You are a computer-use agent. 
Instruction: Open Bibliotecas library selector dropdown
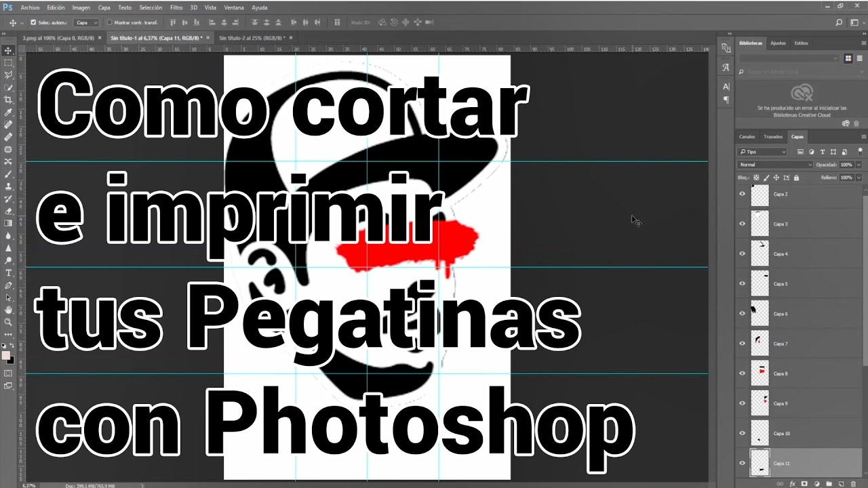pyautogui.click(x=789, y=58)
